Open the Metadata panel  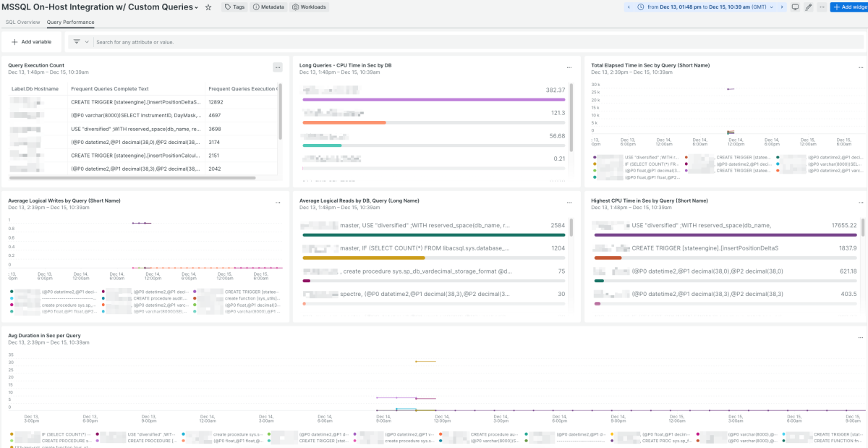268,7
